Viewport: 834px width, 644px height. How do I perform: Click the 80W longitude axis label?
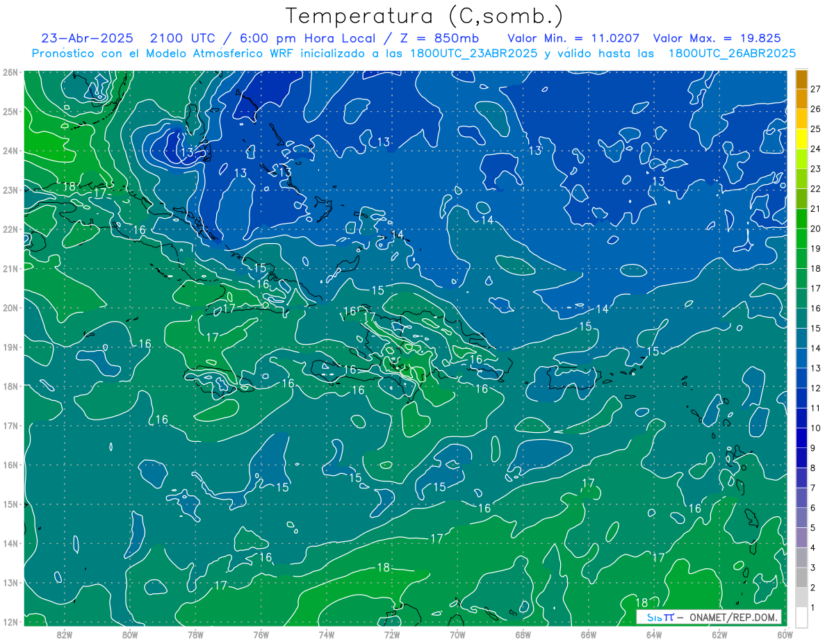129,635
